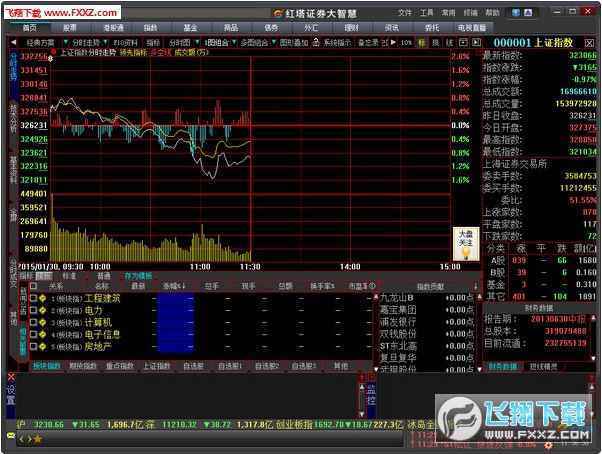Image resolution: width=602 pixels, height=454 pixels.
Task: Open the 技术分析 vertical side tab
Action: 13,118
